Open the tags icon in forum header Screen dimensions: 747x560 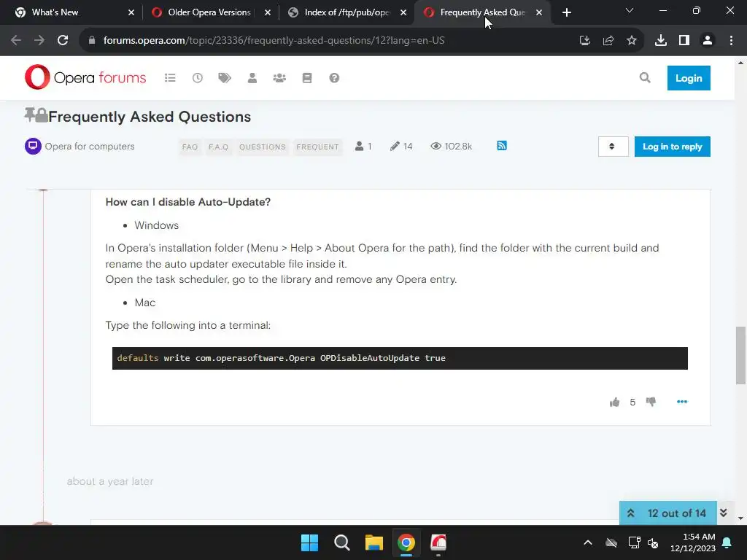[225, 77]
